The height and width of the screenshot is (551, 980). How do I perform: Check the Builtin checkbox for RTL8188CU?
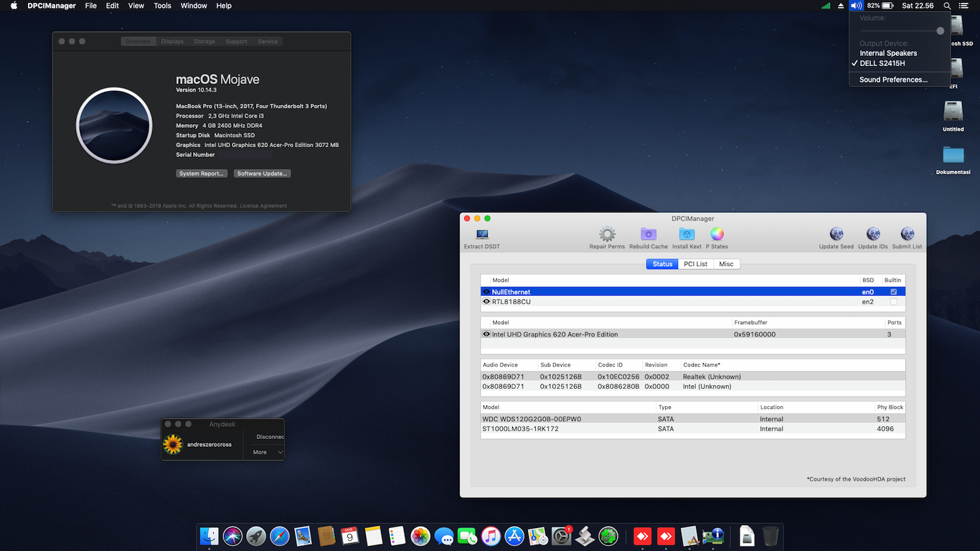click(893, 302)
